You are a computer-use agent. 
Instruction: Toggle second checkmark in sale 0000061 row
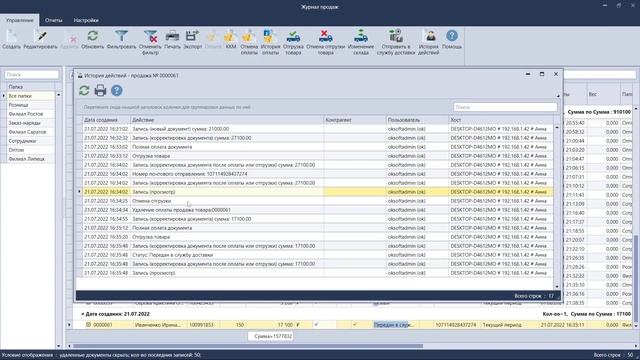tap(355, 324)
